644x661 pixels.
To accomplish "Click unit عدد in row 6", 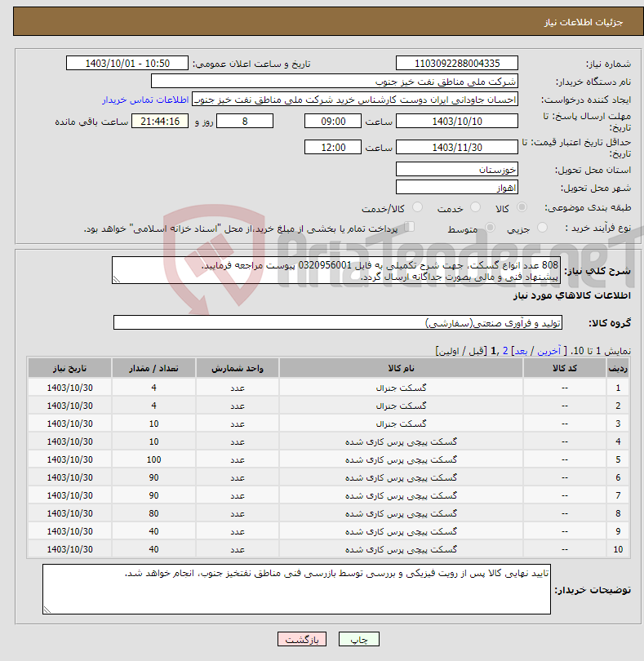I will click(237, 477).
